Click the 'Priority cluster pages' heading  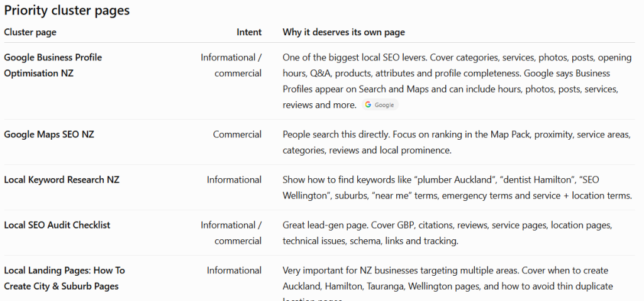pos(67,10)
